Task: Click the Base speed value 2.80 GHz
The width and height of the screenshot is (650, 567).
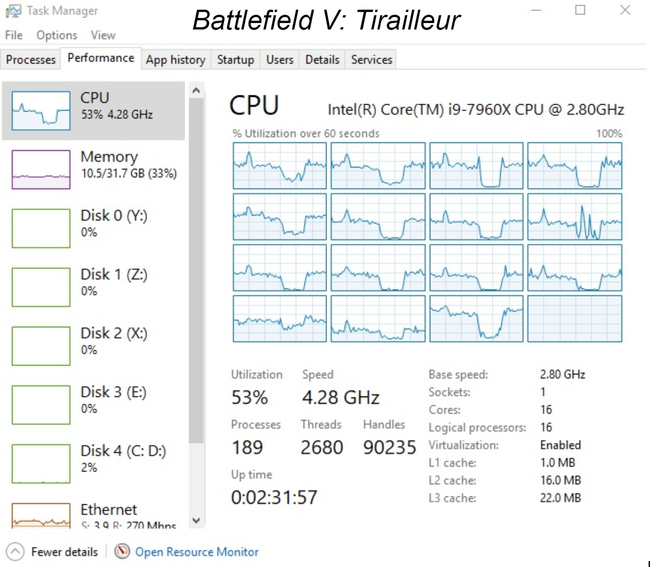Action: coord(563,375)
